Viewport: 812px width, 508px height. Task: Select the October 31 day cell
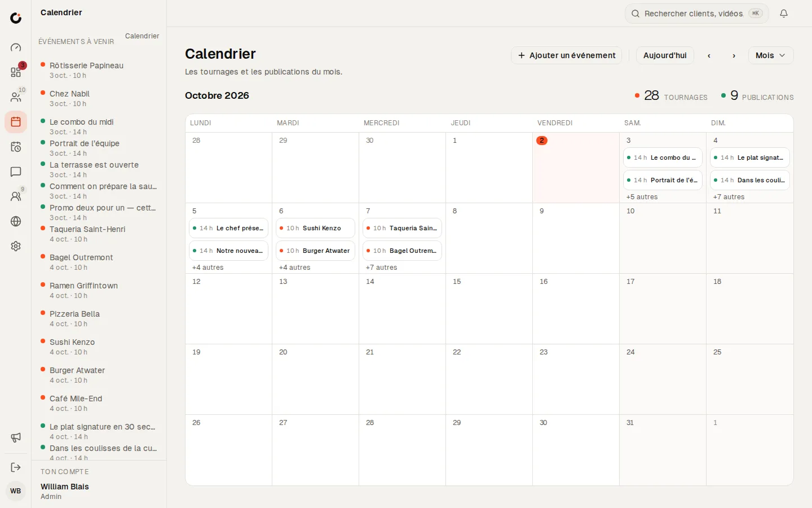coord(663,450)
